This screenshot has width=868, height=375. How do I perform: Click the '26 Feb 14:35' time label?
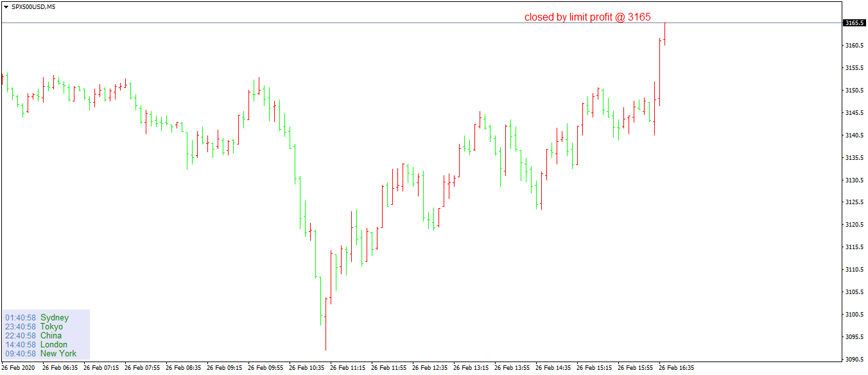point(553,369)
